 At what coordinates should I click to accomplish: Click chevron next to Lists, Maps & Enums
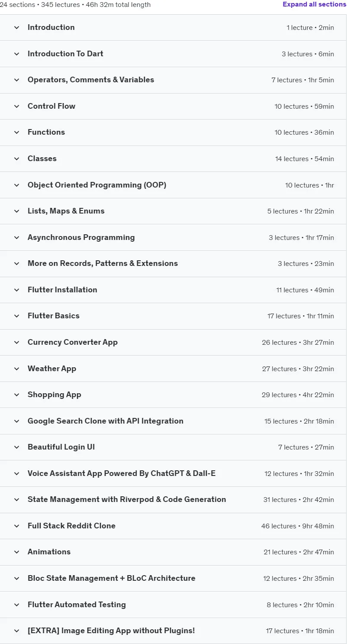tap(17, 211)
